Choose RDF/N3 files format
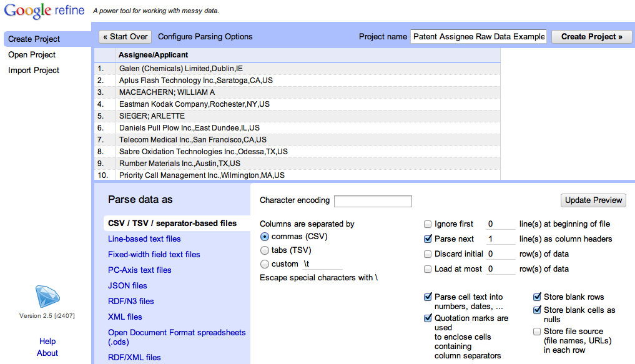This screenshot has height=364, width=635. (130, 301)
